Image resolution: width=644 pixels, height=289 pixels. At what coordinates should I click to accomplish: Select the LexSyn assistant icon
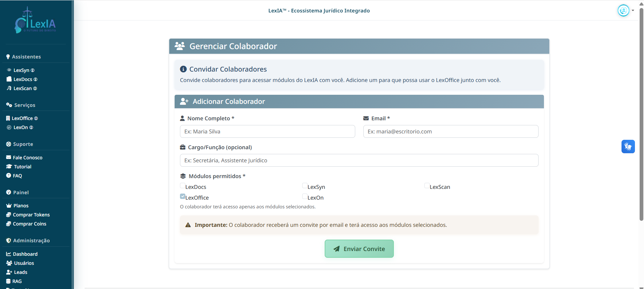pyautogui.click(x=9, y=70)
